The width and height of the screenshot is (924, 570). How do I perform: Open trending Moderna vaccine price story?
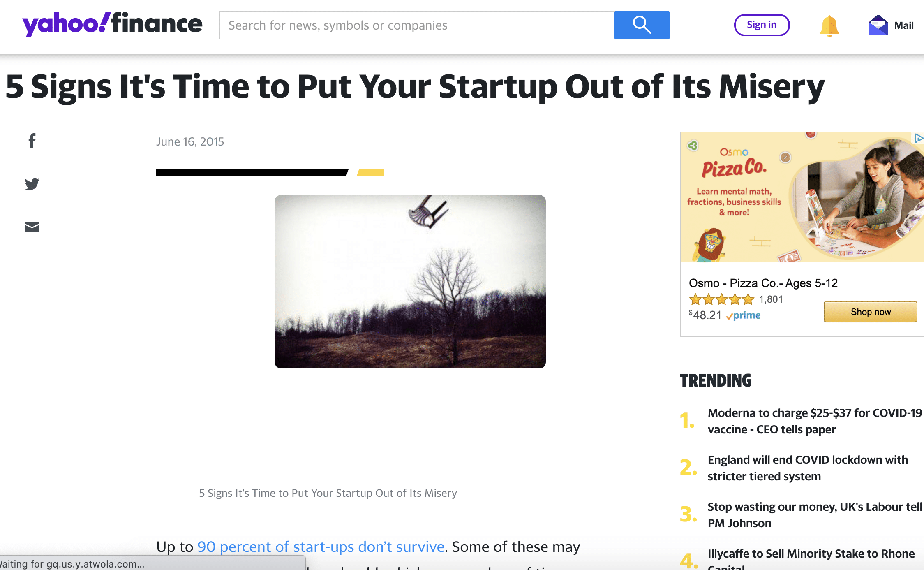point(815,421)
